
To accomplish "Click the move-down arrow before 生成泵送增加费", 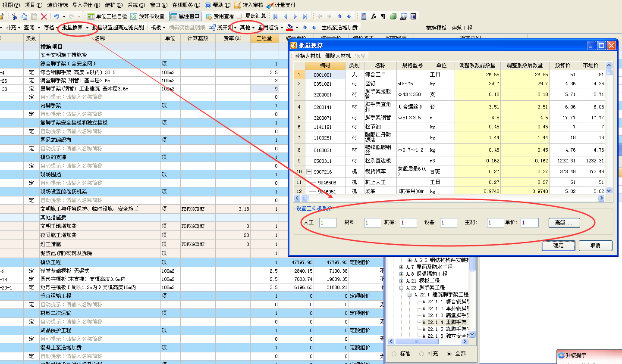I will click(314, 28).
